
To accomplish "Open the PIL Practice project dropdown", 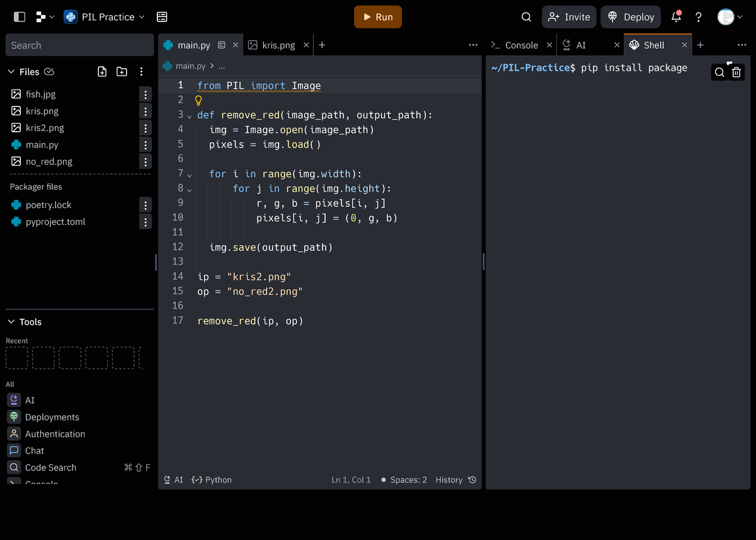I will [x=105, y=17].
